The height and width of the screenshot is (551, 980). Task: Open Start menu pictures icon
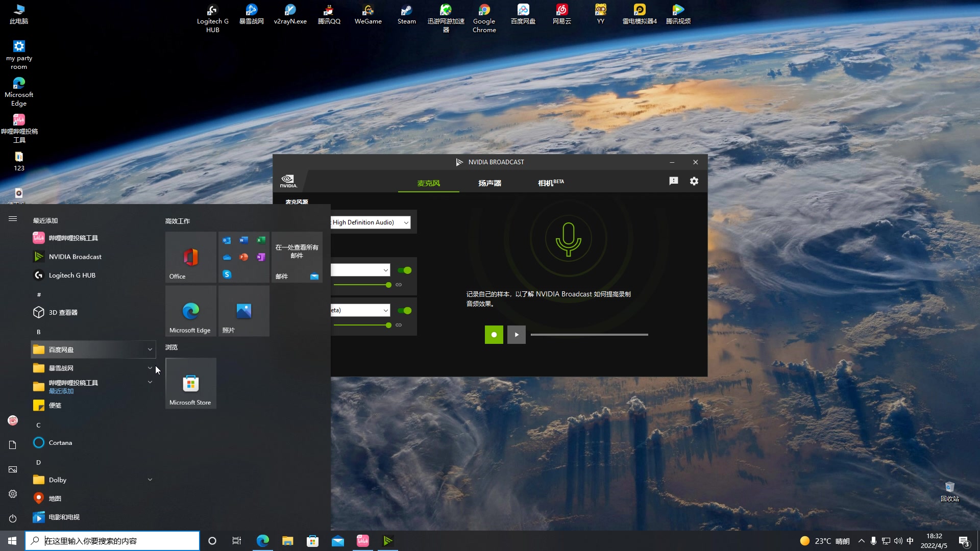(13, 469)
